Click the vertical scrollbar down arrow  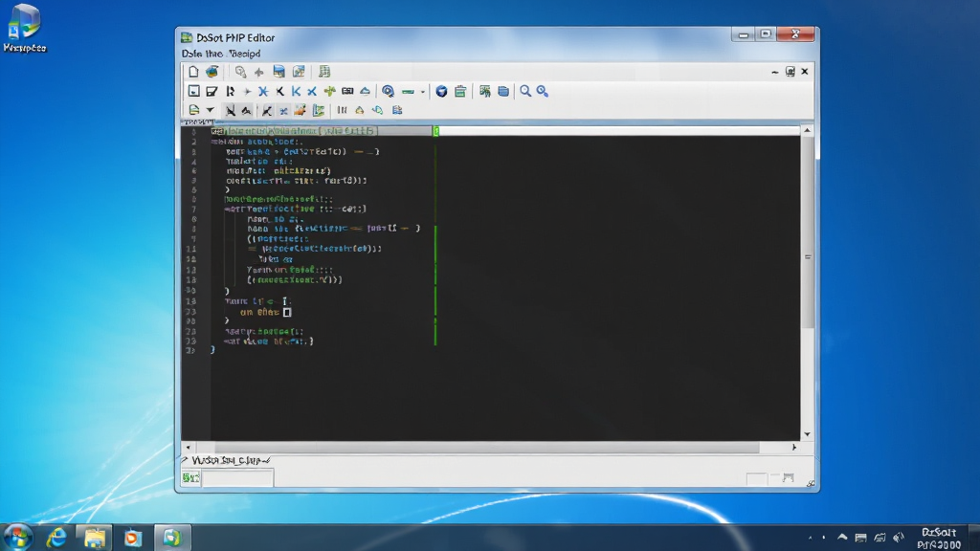808,434
